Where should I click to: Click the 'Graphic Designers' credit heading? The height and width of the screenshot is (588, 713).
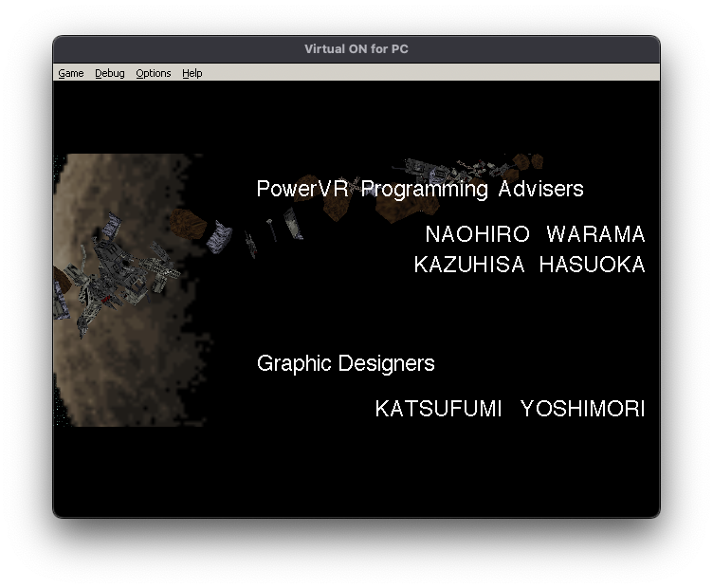[345, 363]
